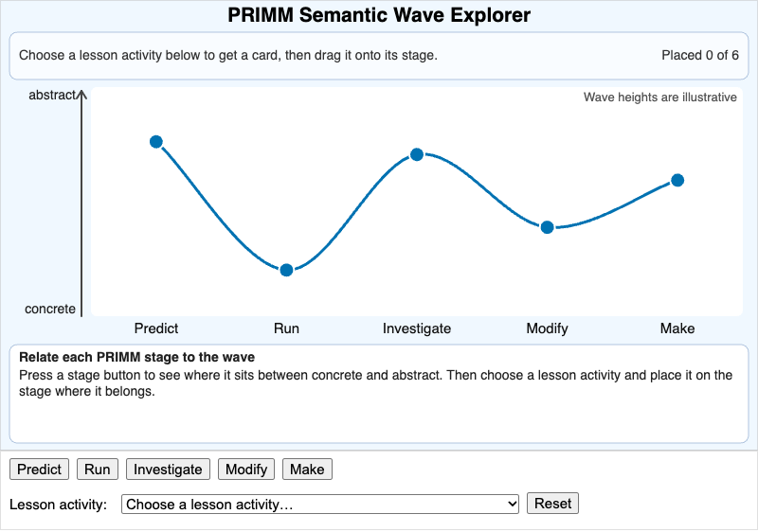This screenshot has height=532, width=758.
Task: Click the 'concrete' axis label
Action: pos(50,309)
